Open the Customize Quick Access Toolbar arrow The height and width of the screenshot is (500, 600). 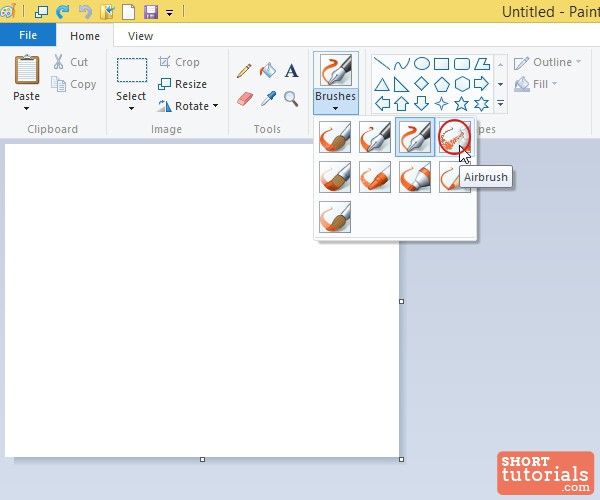(x=169, y=13)
